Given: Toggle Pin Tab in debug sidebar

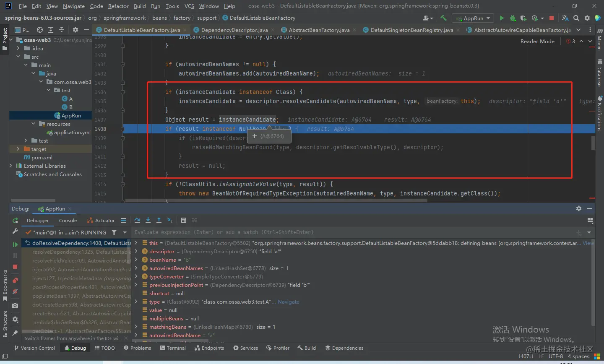Looking at the screenshot, I should pos(15,333).
